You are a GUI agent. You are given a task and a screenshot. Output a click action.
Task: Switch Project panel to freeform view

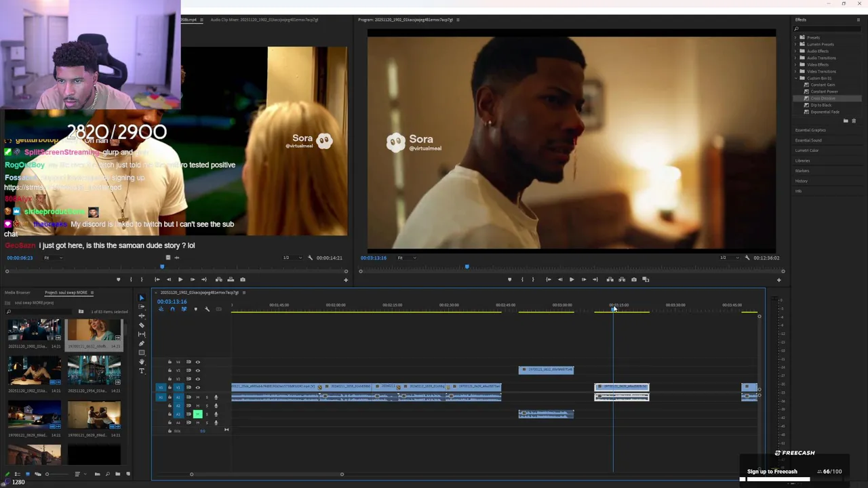38,474
